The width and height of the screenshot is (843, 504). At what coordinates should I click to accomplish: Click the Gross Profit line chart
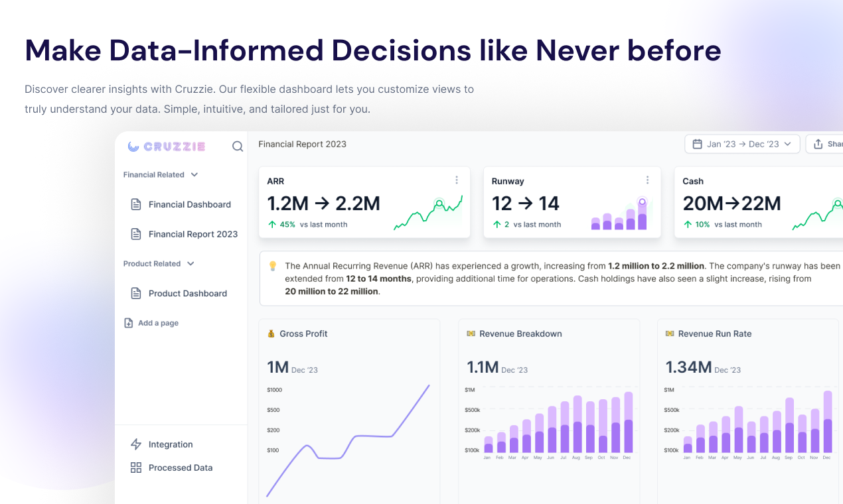(x=348, y=440)
